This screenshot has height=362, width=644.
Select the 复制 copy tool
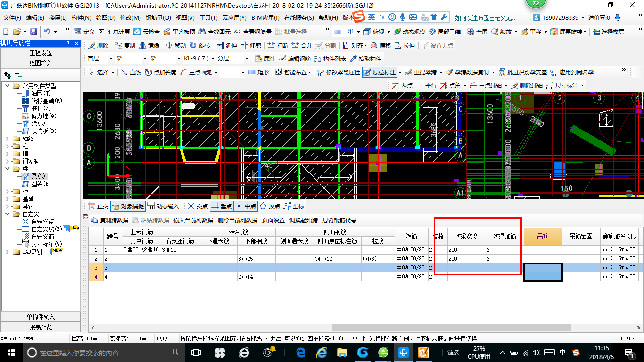(125, 46)
